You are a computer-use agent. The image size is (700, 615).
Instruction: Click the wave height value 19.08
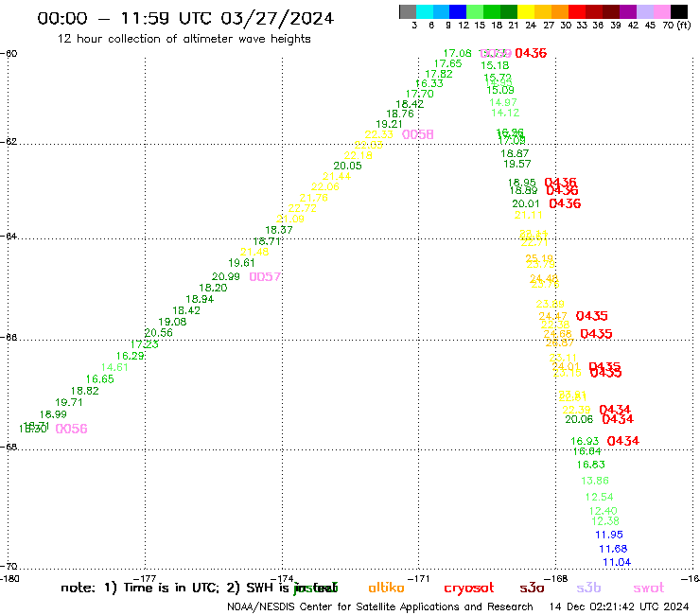point(172,322)
